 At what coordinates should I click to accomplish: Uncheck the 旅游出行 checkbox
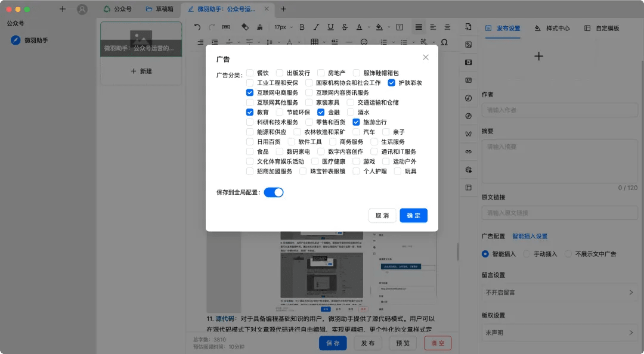point(356,122)
